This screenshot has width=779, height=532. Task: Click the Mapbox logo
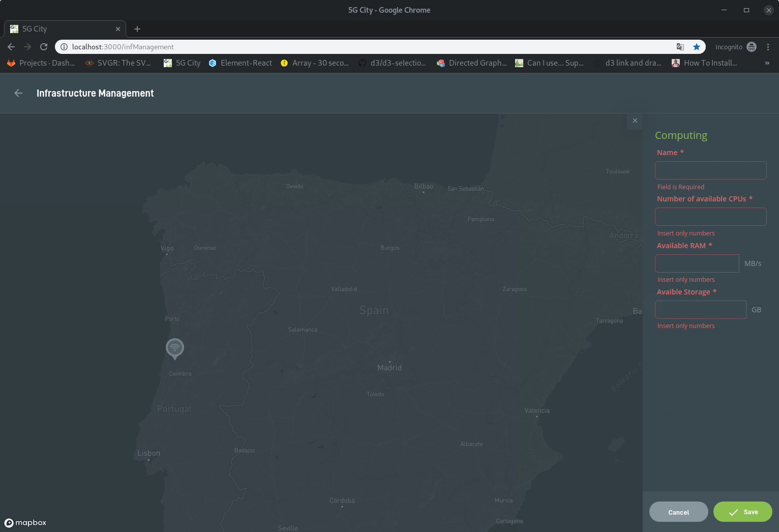click(x=25, y=523)
